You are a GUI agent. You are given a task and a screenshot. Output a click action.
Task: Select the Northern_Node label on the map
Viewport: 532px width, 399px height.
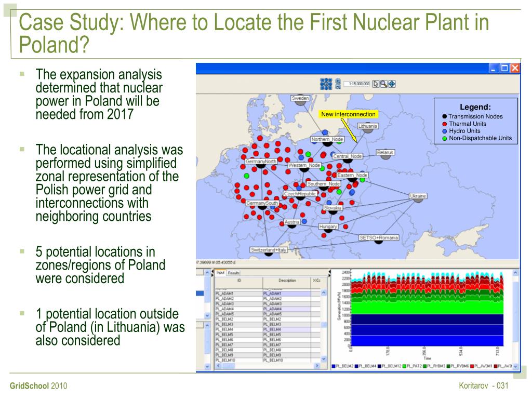[327, 139]
